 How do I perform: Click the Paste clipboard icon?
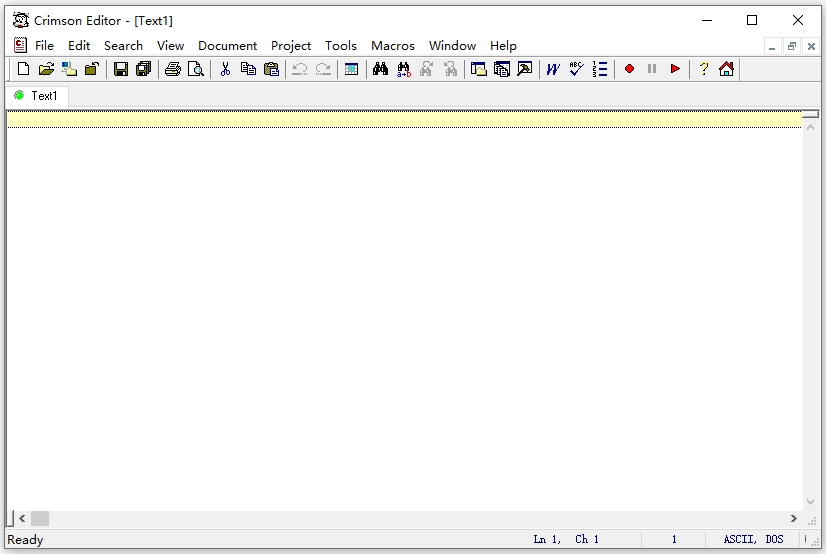(271, 69)
